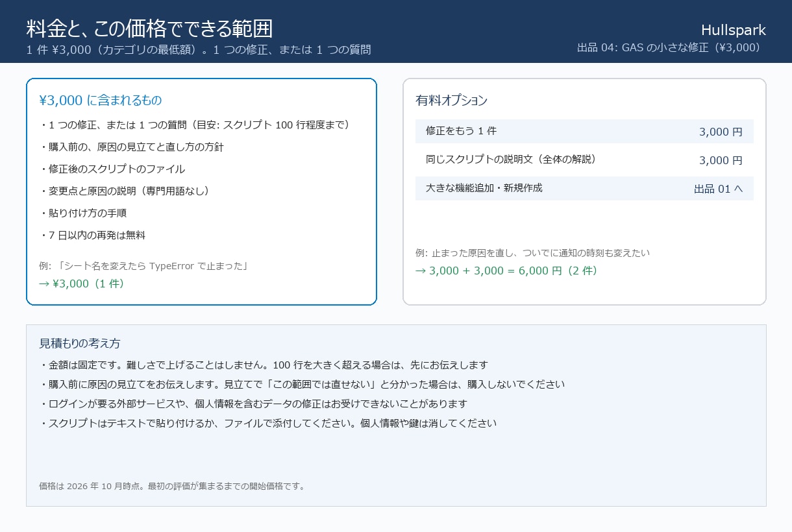This screenshot has height=532, width=792.
Task: Click the subtitle starting 1 件 ¥3,000(カテゴリの最低額)
Action: [199, 50]
